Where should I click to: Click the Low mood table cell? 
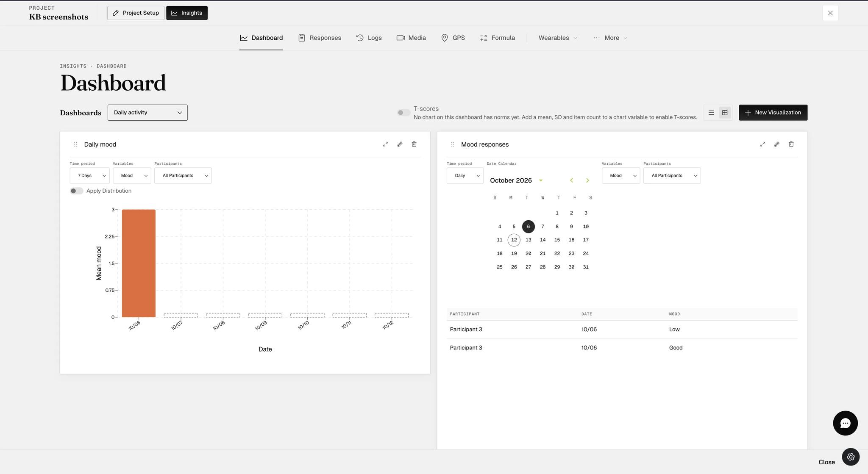674,330
